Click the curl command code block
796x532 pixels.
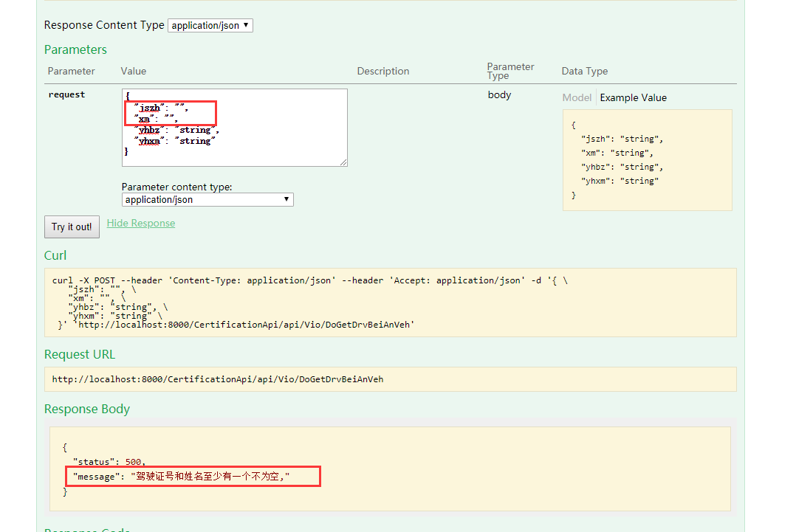(x=390, y=303)
